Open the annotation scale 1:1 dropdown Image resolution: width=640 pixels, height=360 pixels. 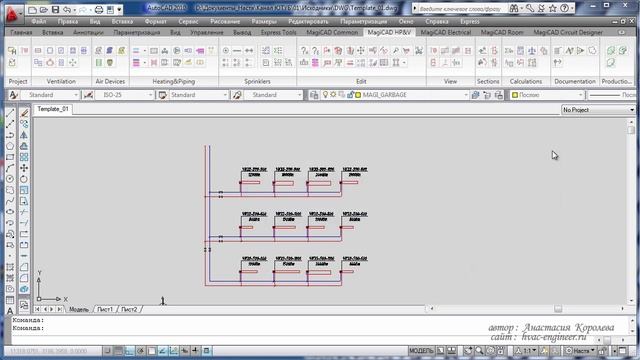(529, 351)
